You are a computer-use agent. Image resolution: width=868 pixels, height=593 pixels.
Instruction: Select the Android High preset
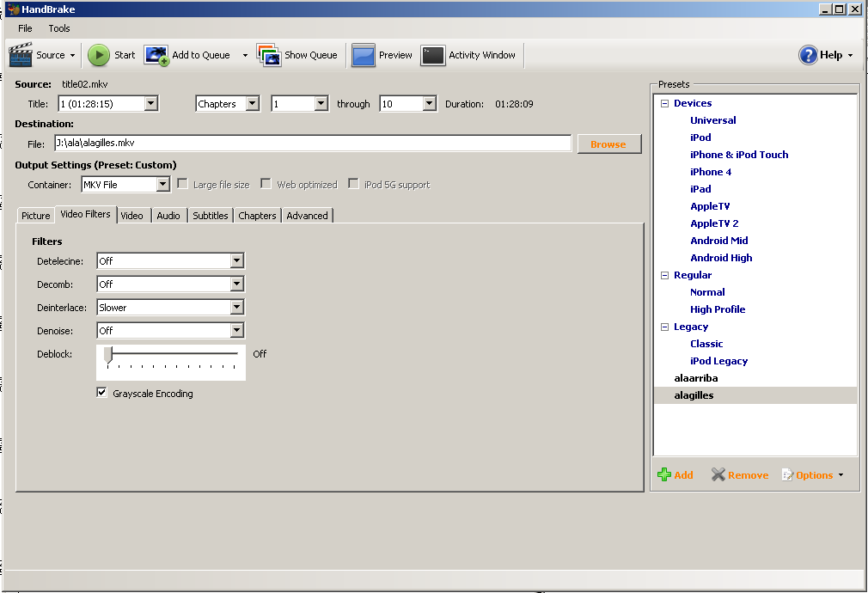point(721,258)
